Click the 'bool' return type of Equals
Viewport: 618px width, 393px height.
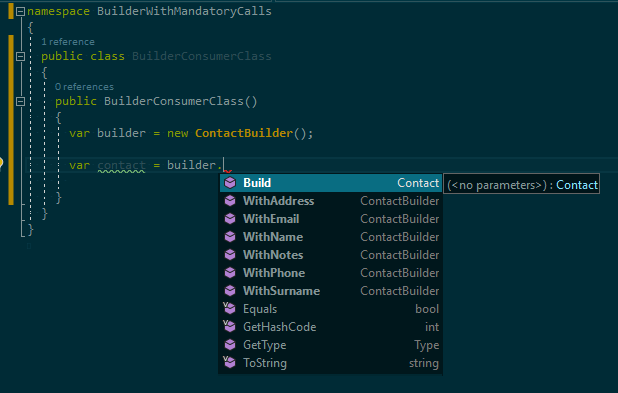click(427, 309)
